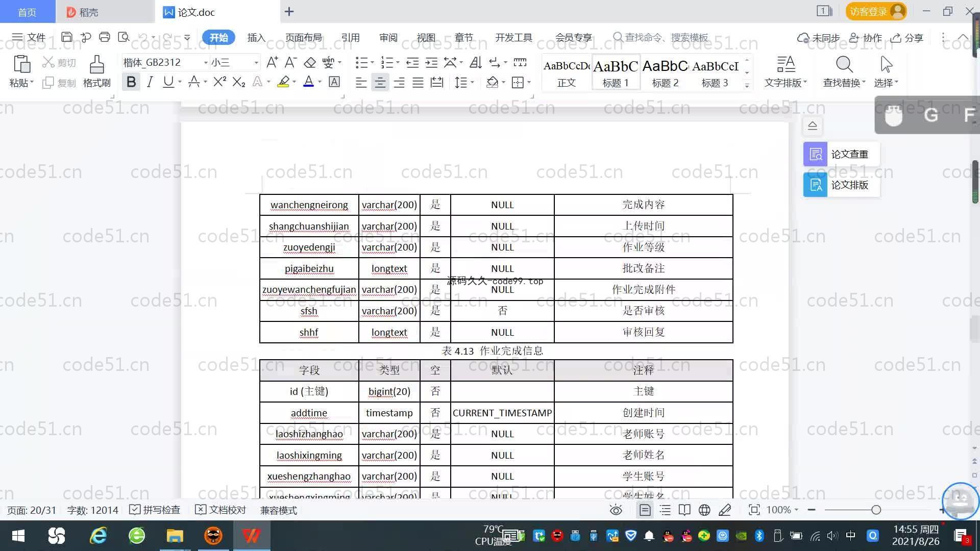Adjust the zoom slider
The height and width of the screenshot is (551, 980).
[876, 510]
